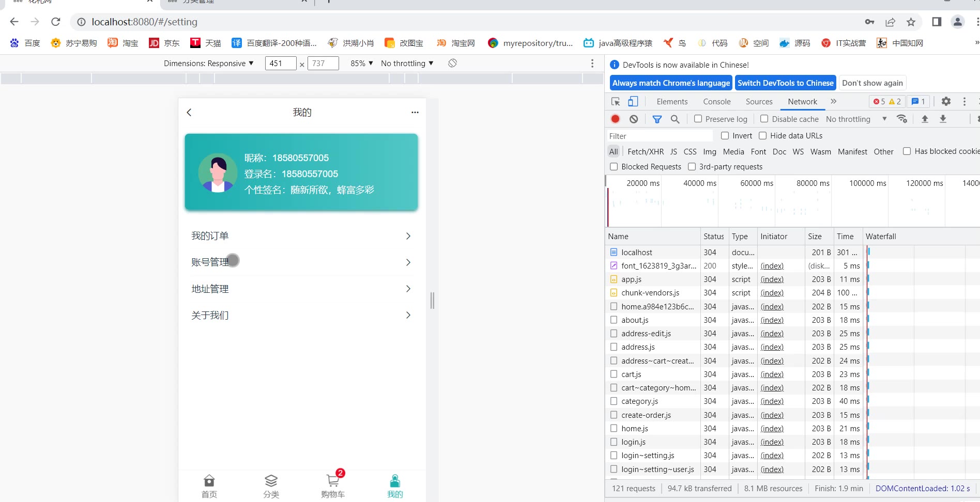The height and width of the screenshot is (502, 980).
Task: Import a HAR file with upload arrow
Action: (925, 119)
